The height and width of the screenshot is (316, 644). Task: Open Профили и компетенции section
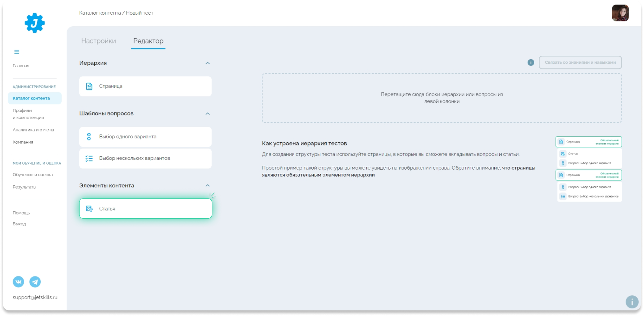28,114
